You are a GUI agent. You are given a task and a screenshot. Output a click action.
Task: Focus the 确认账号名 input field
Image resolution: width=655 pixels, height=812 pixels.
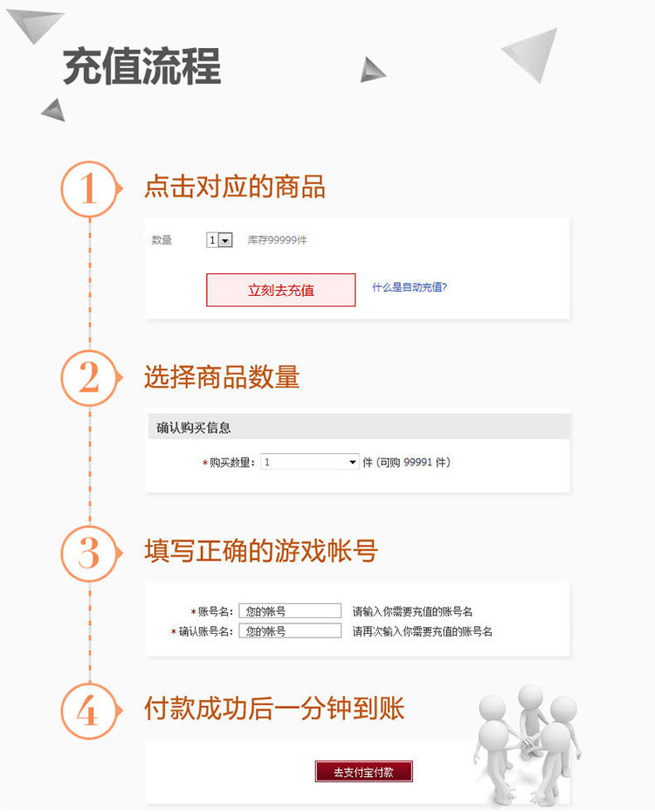pyautogui.click(x=290, y=630)
